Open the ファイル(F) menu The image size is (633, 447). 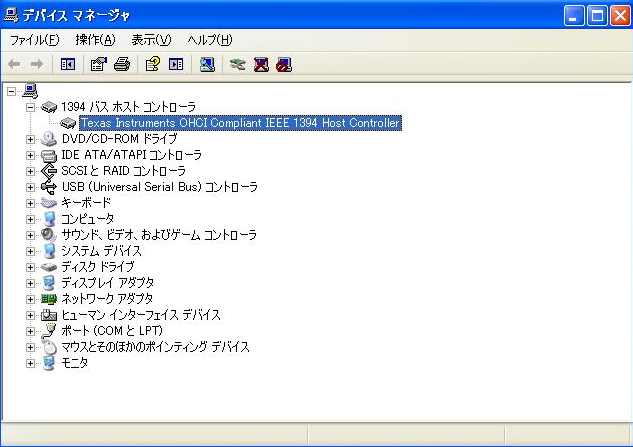tap(34, 40)
